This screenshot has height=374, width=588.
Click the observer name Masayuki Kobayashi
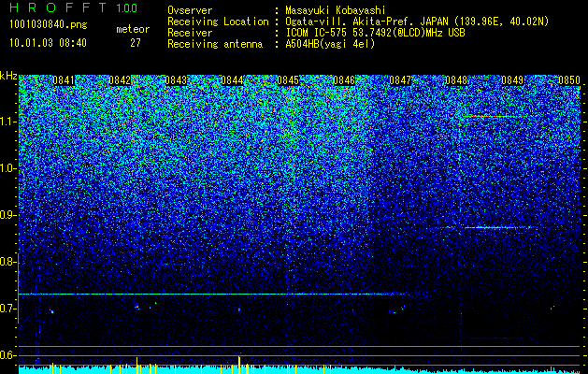coord(336,10)
